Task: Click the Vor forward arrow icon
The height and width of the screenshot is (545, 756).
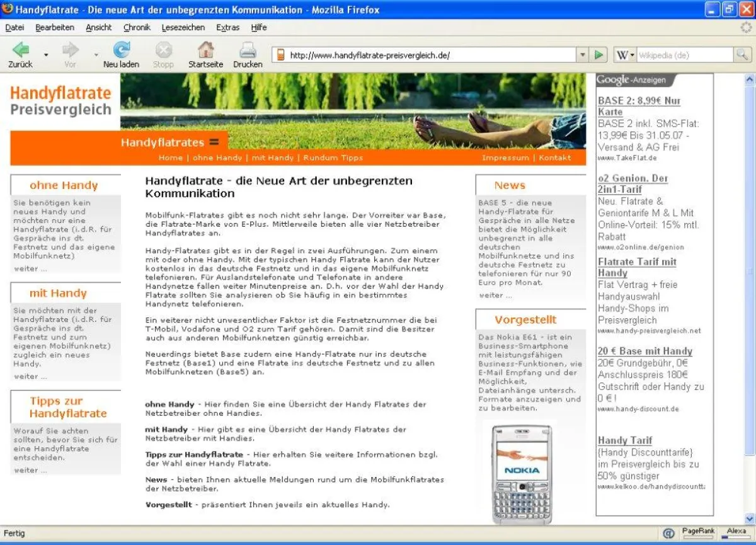Action: 70,50
